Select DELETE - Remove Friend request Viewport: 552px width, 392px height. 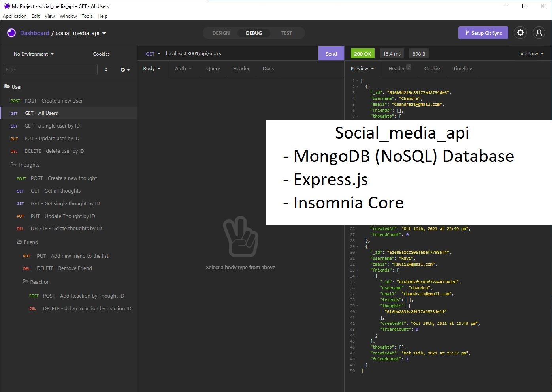(x=68, y=268)
